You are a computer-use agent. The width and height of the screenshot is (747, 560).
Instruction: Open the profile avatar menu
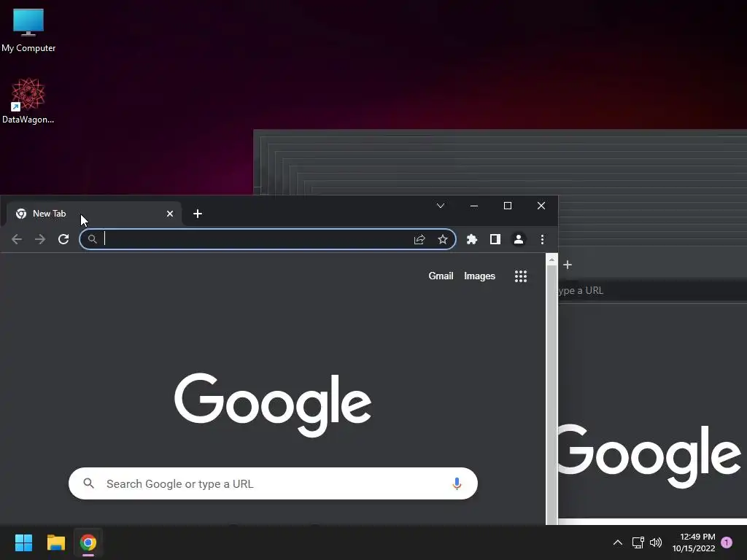[x=519, y=239]
